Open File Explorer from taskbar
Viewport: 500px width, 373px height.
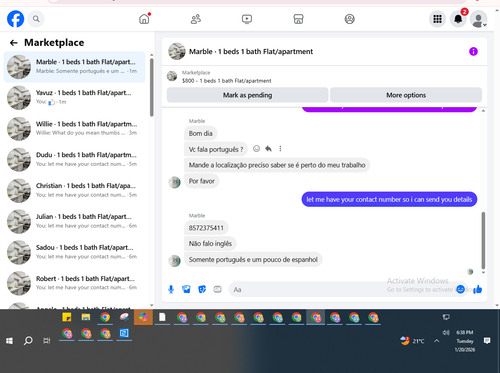86,317
